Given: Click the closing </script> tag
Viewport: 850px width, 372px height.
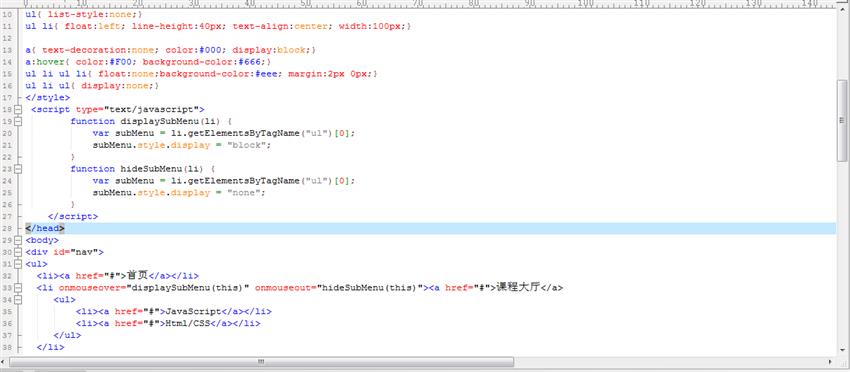Looking at the screenshot, I should (x=73, y=216).
